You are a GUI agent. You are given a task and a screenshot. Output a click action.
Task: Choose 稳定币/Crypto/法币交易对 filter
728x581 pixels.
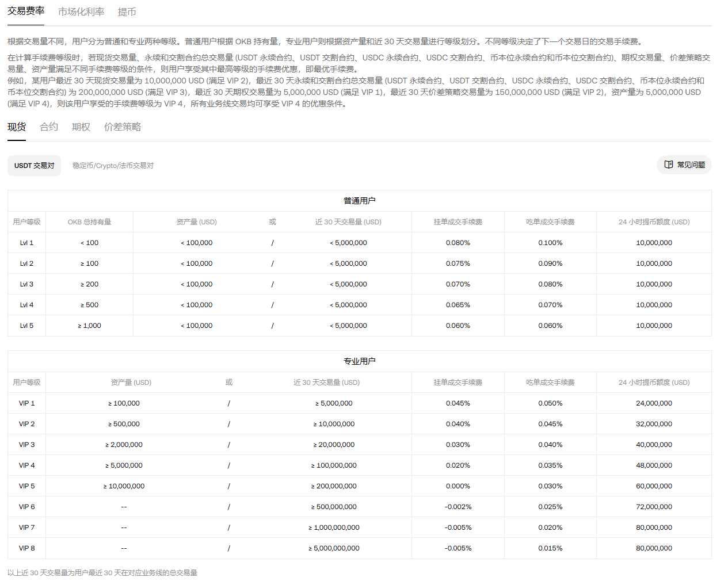click(x=113, y=166)
